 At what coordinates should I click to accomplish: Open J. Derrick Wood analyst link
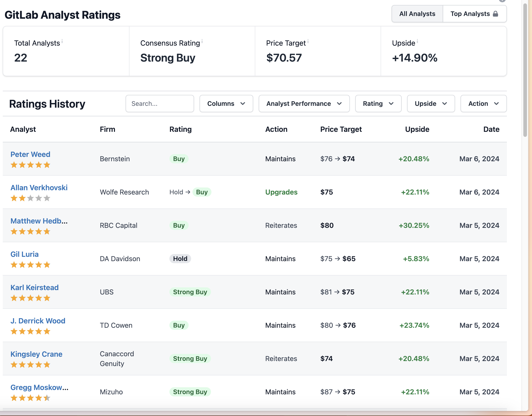pos(38,321)
